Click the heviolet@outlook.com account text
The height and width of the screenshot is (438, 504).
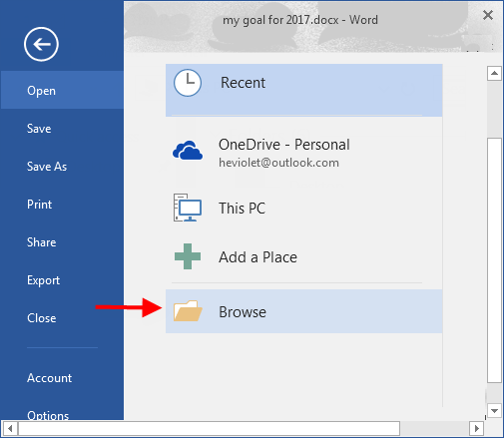278,163
